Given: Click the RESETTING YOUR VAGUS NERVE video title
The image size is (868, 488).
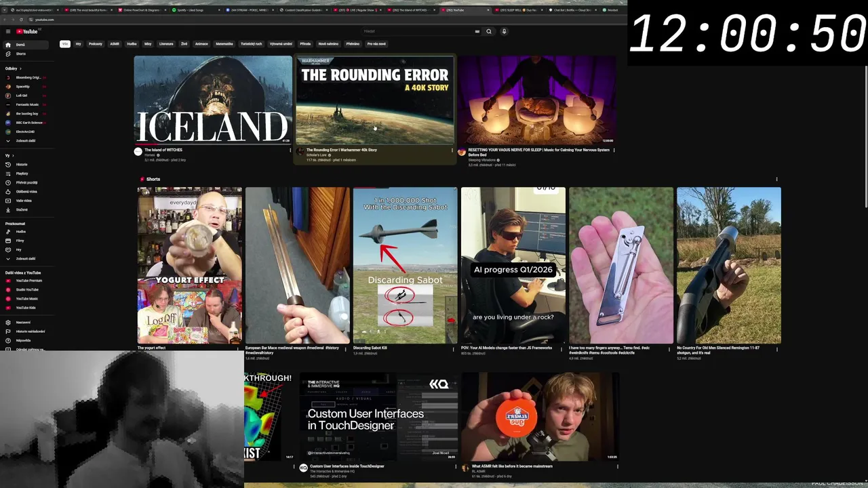Looking at the screenshot, I should [538, 152].
